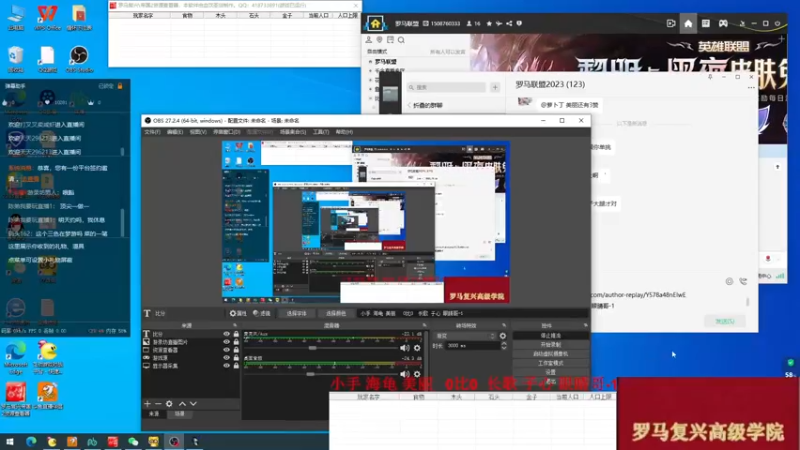
Task: Open OBS 工具(T) menu
Action: (321, 132)
